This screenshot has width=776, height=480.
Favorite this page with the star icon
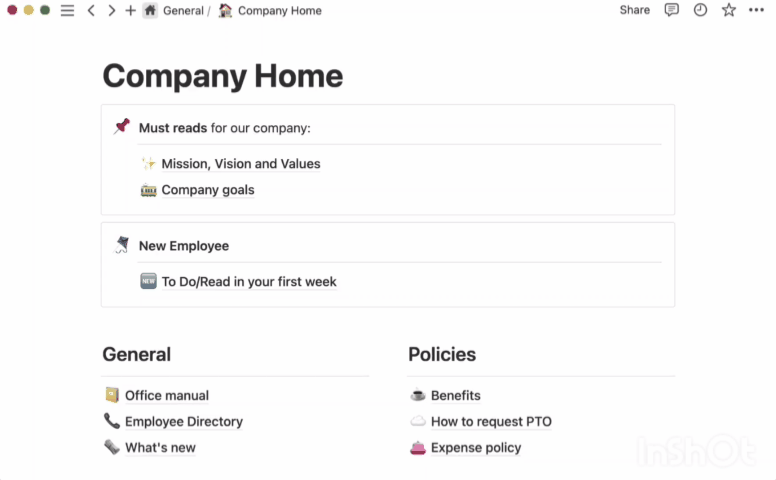(x=729, y=10)
